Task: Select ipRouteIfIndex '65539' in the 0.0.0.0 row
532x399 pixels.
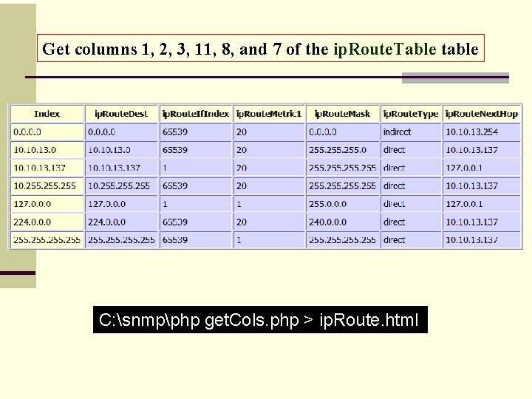Action: 195,132
